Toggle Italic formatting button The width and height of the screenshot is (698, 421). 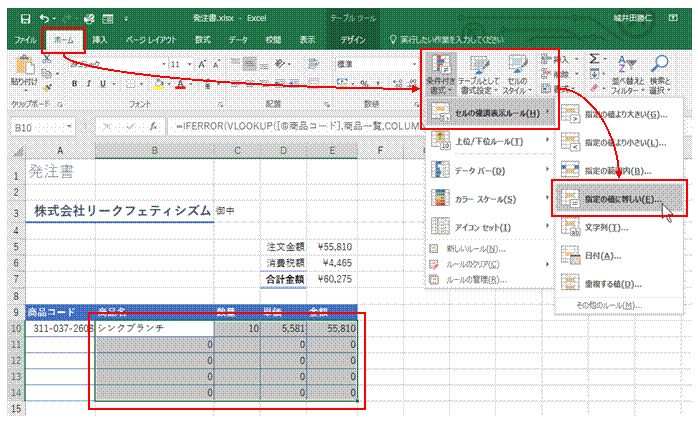pos(88,84)
